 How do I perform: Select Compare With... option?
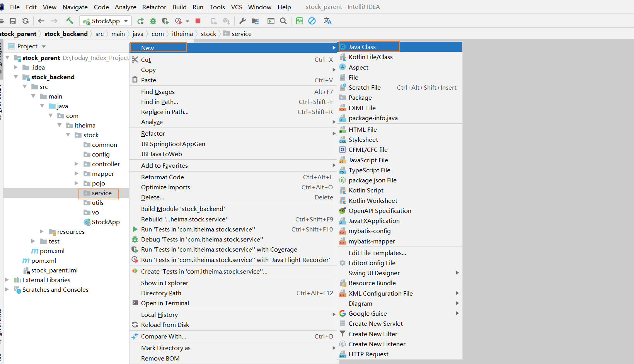tap(233, 336)
